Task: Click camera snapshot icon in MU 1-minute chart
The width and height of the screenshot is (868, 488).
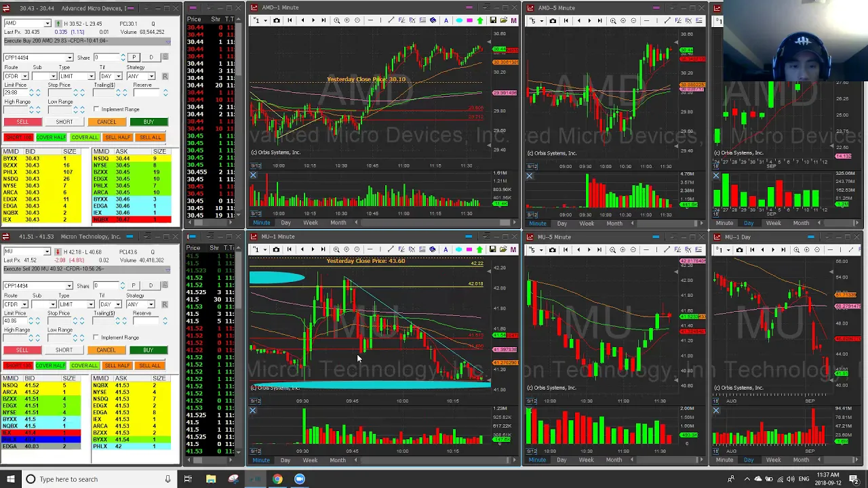Action: 277,249
